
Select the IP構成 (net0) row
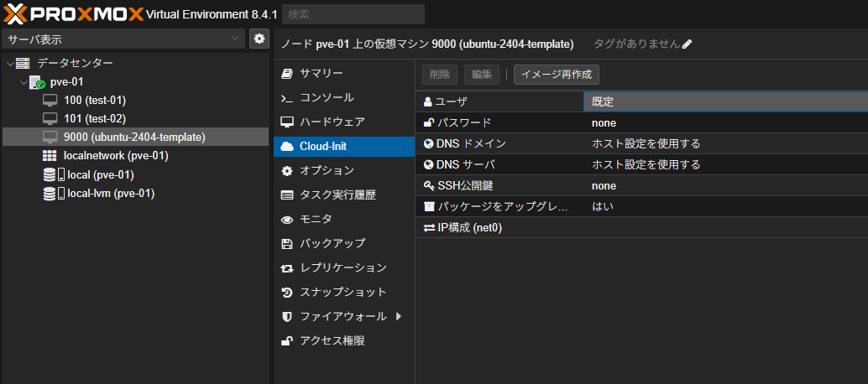[641, 228]
